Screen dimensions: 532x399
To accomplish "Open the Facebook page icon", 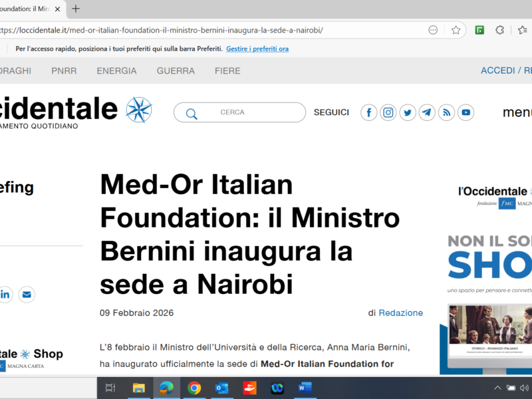I will 368,112.
